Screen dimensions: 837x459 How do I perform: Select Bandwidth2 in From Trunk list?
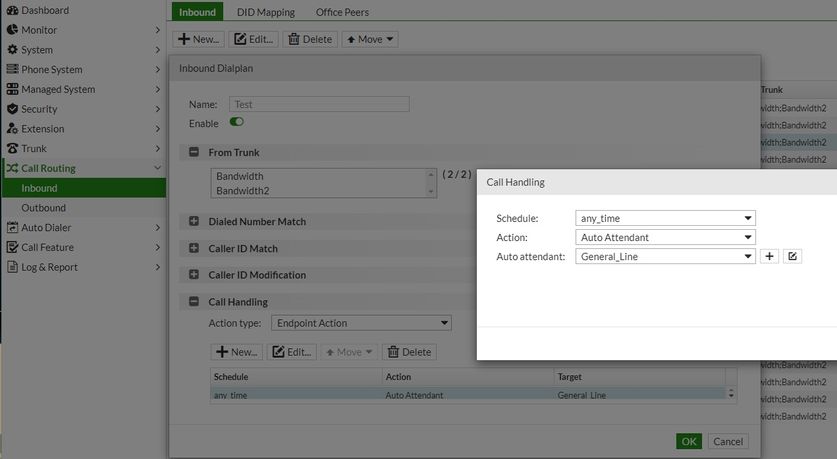click(x=319, y=191)
